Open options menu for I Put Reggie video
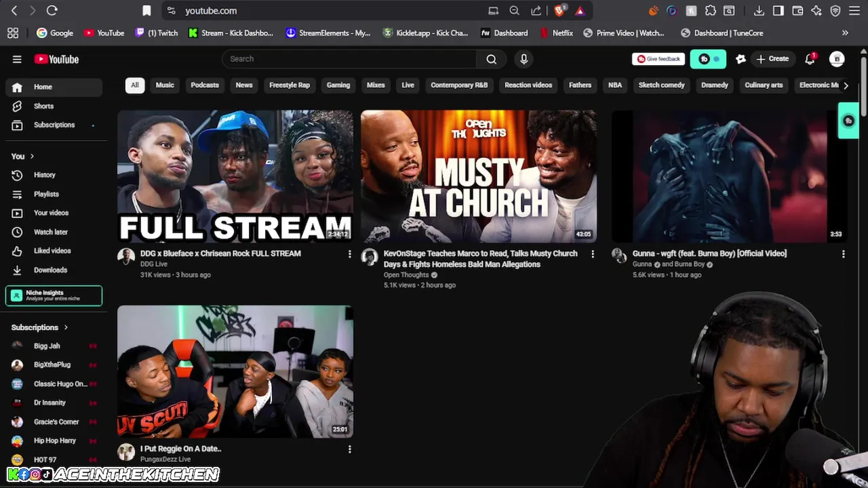The image size is (868, 488). point(350,449)
